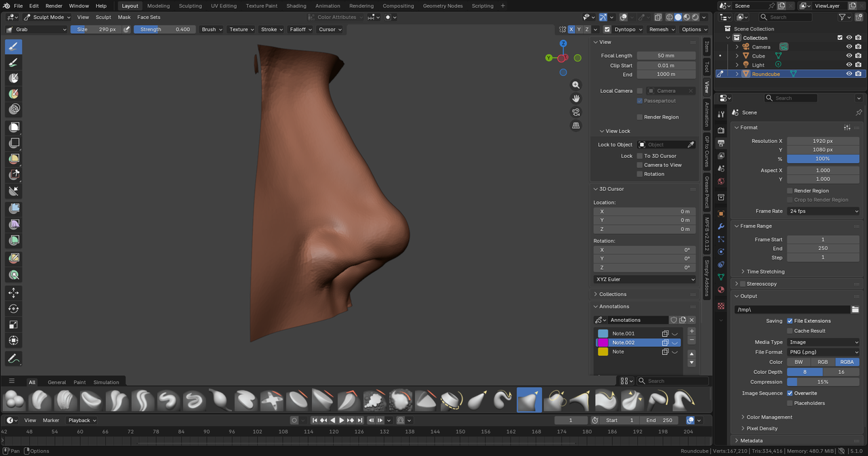This screenshot has width=868, height=456.
Task: Open File Format PNG dropdown
Action: [x=823, y=352]
